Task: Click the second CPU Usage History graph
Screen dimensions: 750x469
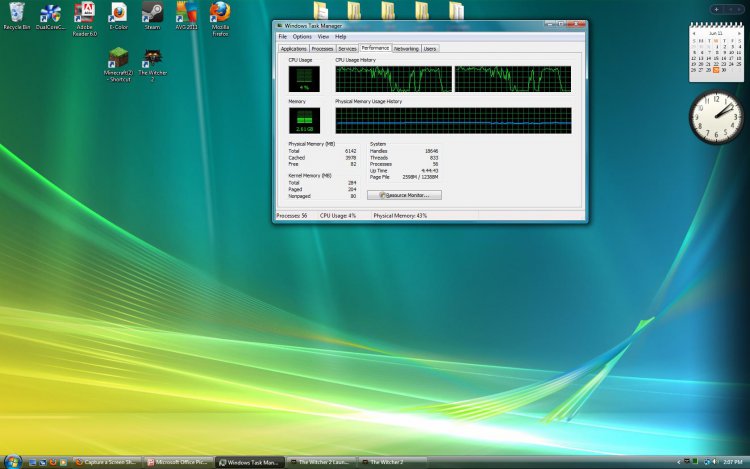Action: click(513, 79)
